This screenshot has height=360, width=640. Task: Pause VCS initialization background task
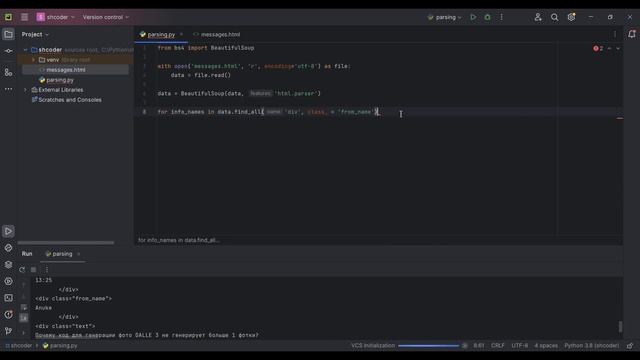(464, 346)
